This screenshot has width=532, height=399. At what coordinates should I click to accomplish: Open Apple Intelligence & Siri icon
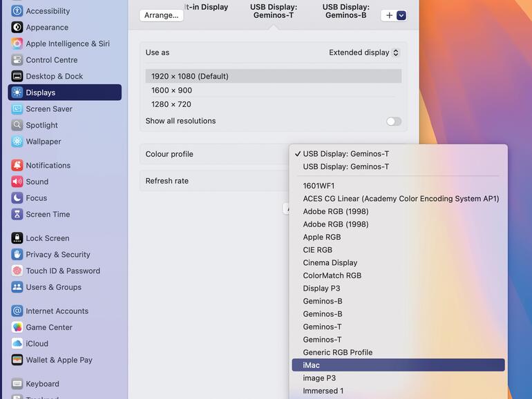click(17, 43)
